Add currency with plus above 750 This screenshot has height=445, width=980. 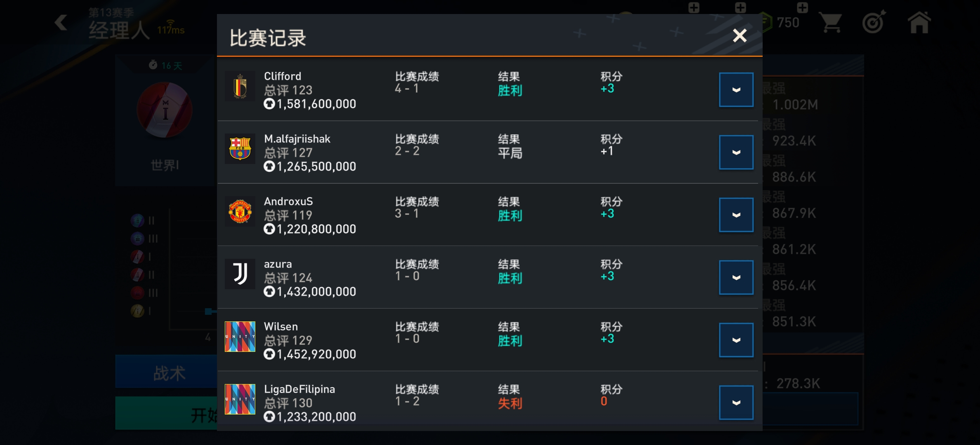tap(802, 7)
